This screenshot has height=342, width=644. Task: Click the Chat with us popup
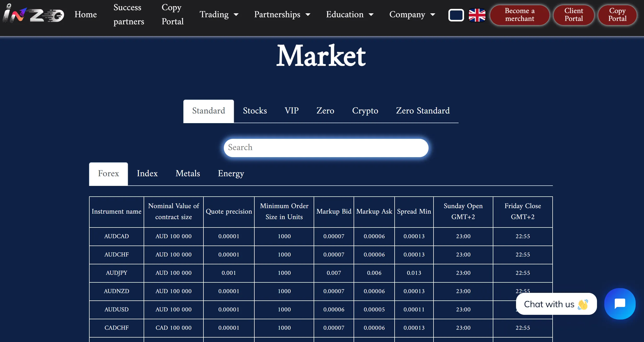pyautogui.click(x=556, y=304)
